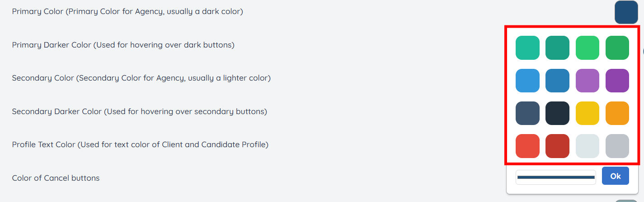Image resolution: width=644 pixels, height=202 pixels.
Task: Open the Primary Color picker swatch
Action: click(626, 12)
